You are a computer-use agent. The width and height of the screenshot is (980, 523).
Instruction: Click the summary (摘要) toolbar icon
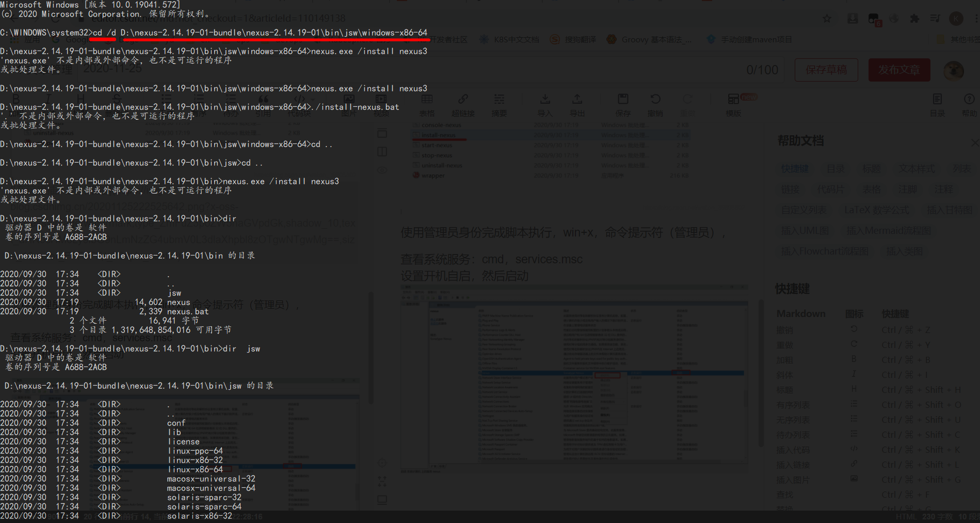pyautogui.click(x=499, y=105)
